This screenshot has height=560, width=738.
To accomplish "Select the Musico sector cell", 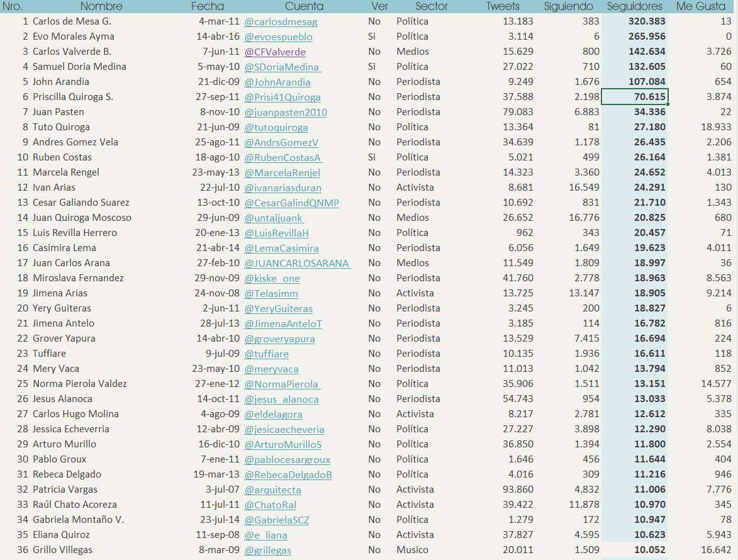I will click(x=412, y=550).
